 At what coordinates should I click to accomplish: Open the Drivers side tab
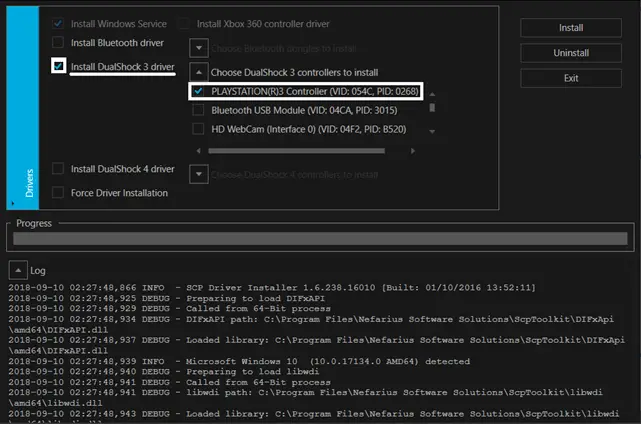click(23, 108)
